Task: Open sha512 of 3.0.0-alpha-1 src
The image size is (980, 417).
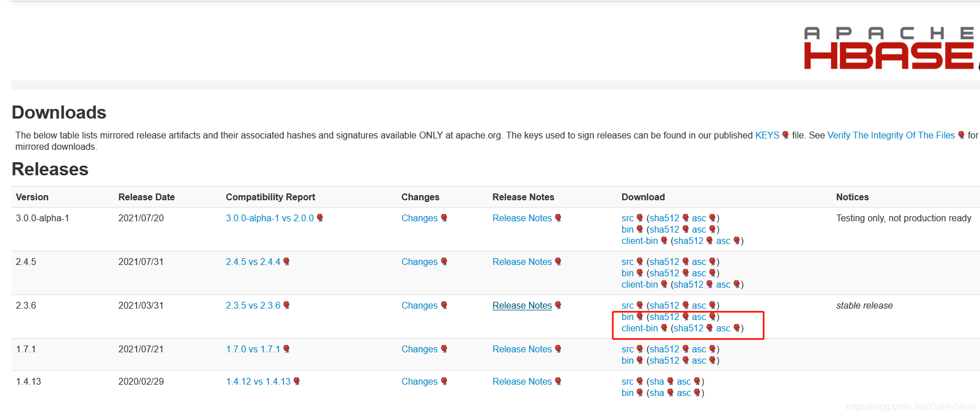Action: [664, 218]
